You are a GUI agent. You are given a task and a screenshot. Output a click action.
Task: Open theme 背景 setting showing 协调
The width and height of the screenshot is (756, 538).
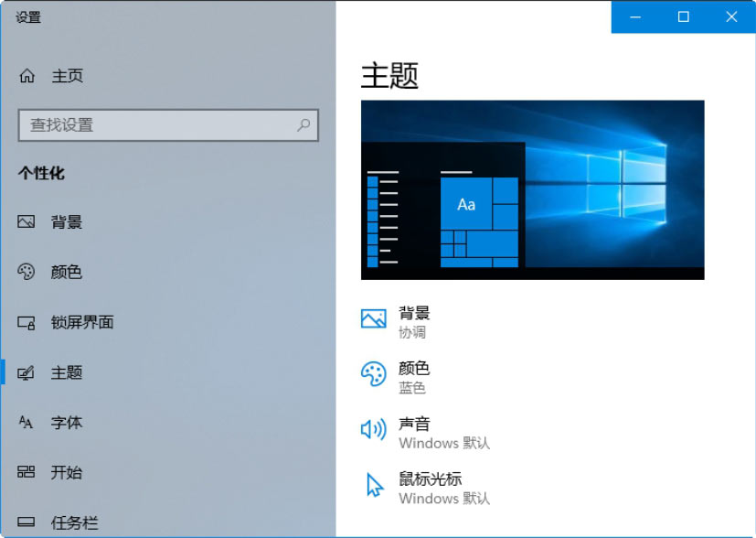point(414,322)
